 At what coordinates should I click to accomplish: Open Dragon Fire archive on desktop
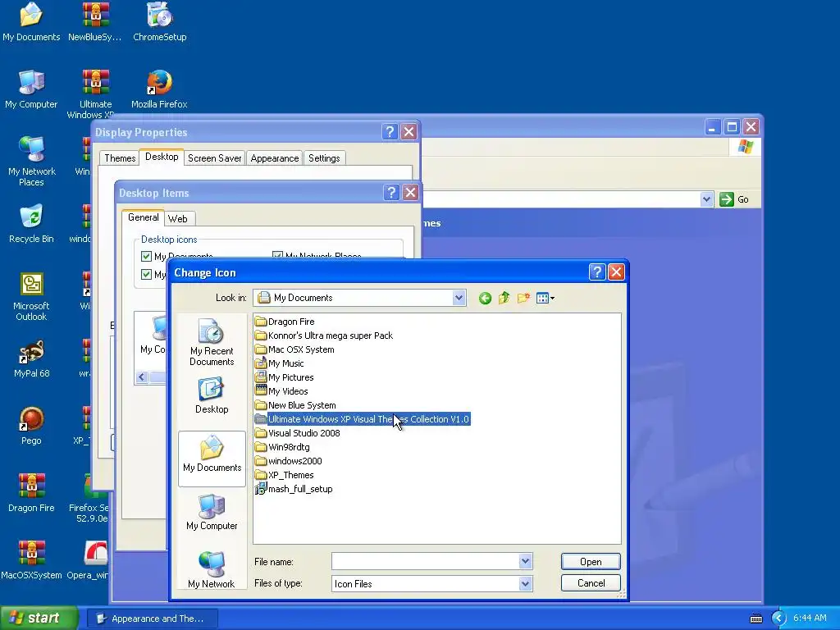[31, 493]
